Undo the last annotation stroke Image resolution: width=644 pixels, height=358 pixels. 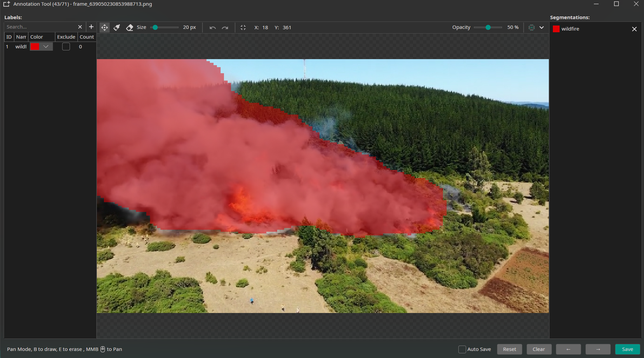click(213, 28)
